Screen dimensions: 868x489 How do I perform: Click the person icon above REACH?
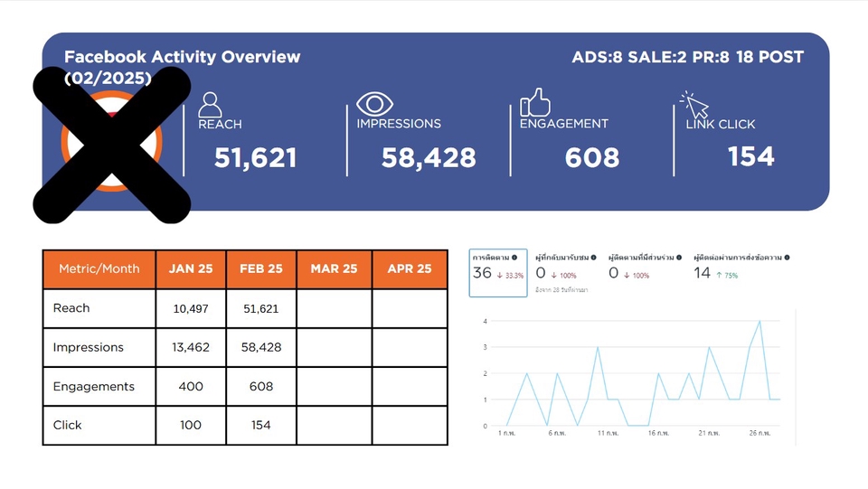210,104
